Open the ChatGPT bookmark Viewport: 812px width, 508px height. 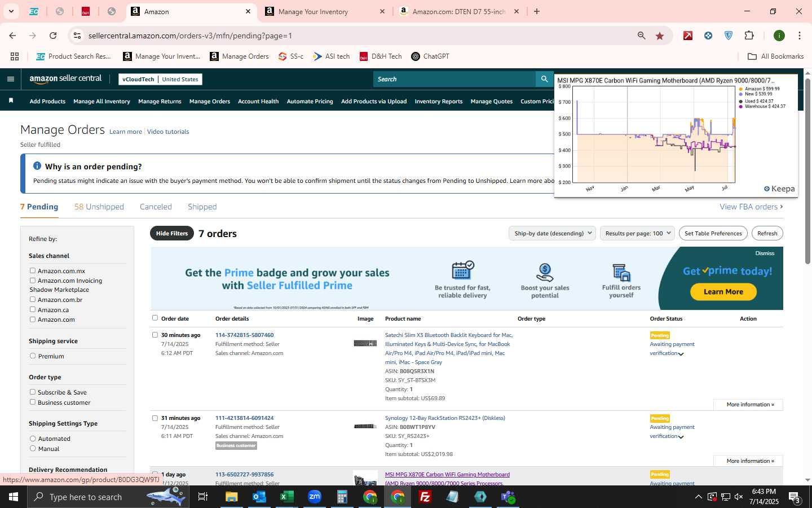pyautogui.click(x=430, y=56)
